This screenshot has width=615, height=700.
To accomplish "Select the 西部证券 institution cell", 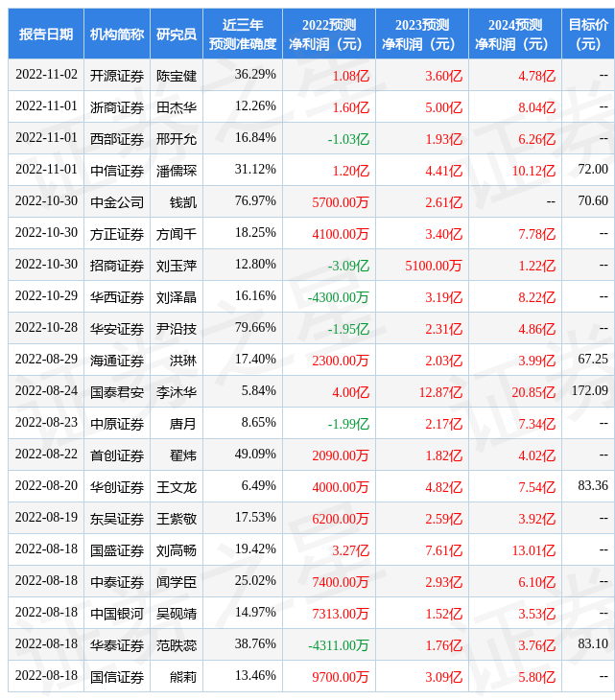I will point(117,139).
